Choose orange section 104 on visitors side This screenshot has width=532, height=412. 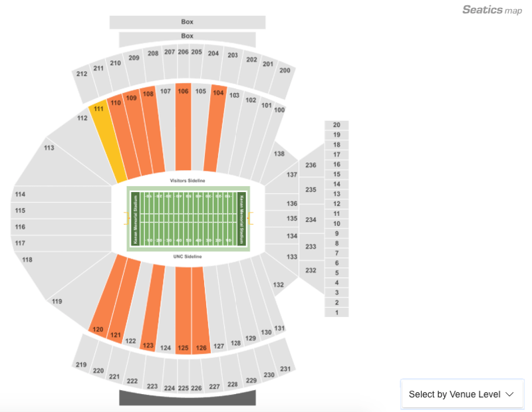click(215, 129)
